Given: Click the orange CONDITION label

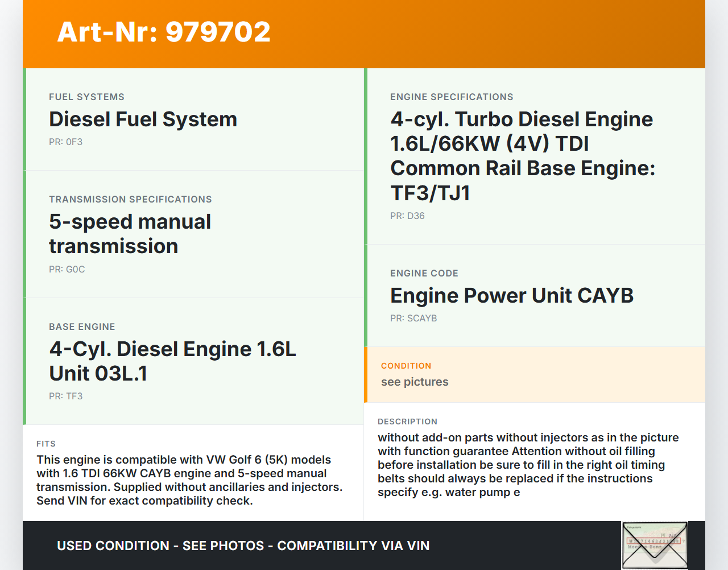Looking at the screenshot, I should click(x=406, y=366).
